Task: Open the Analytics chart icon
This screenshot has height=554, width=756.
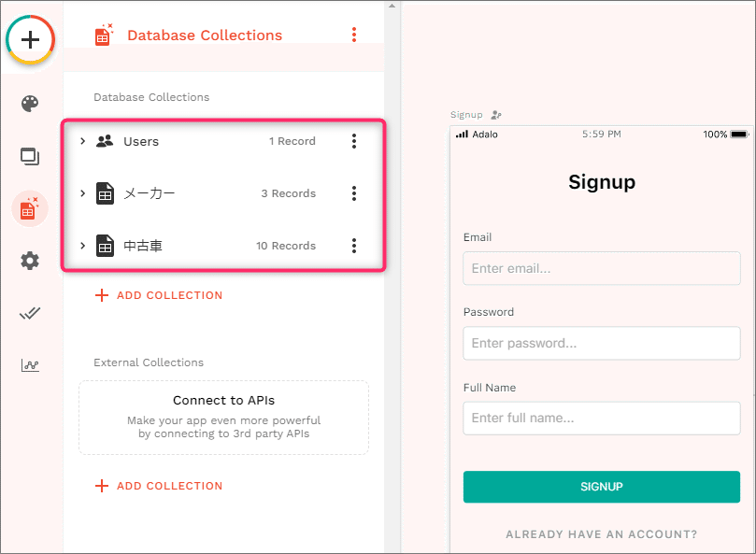Action: 30,365
